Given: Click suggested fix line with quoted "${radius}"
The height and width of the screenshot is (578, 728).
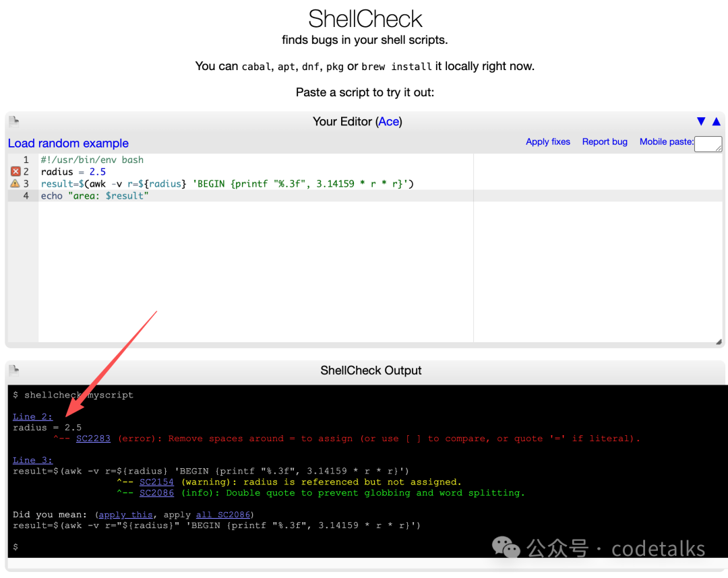Looking at the screenshot, I should pyautogui.click(x=216, y=525).
